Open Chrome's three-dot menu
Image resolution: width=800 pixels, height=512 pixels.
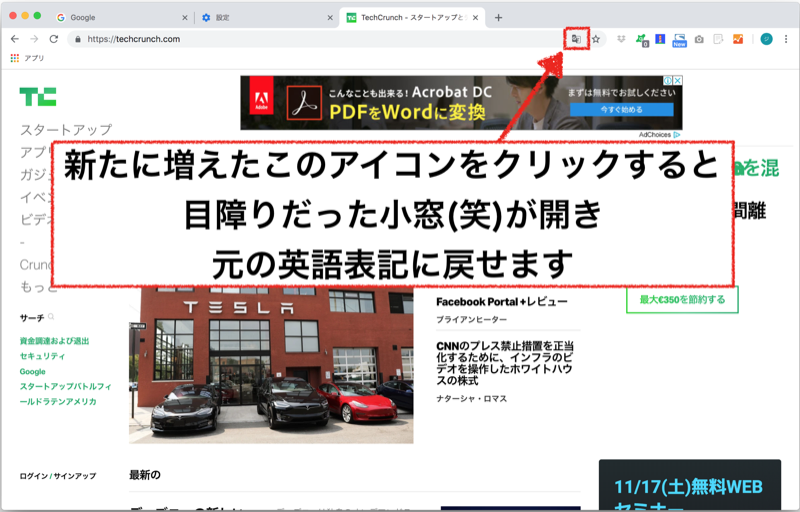point(786,39)
